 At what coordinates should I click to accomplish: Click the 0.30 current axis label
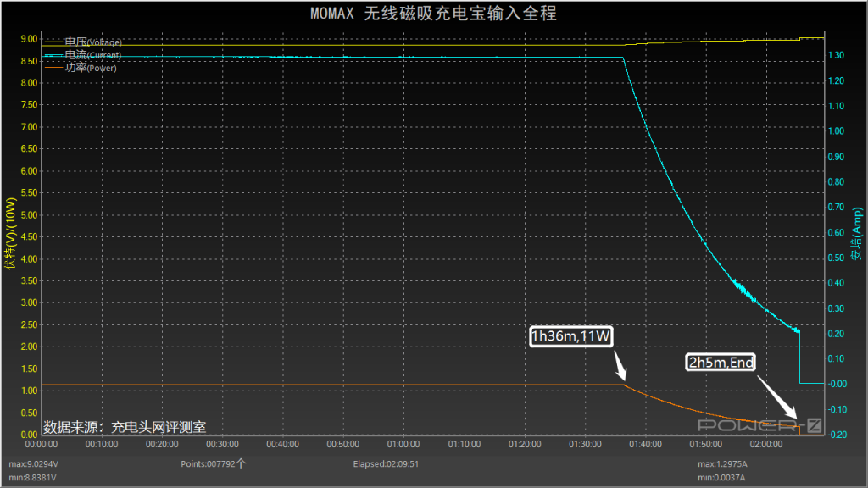click(836, 308)
